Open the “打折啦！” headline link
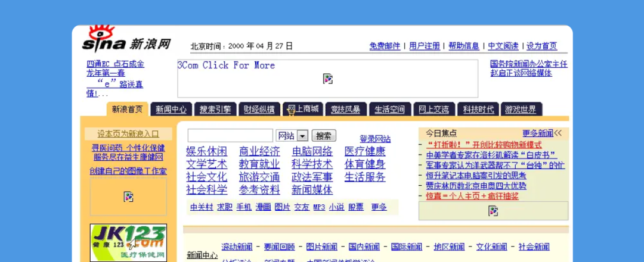Image resolution: width=644 pixels, height=262 pixels. [x=484, y=145]
